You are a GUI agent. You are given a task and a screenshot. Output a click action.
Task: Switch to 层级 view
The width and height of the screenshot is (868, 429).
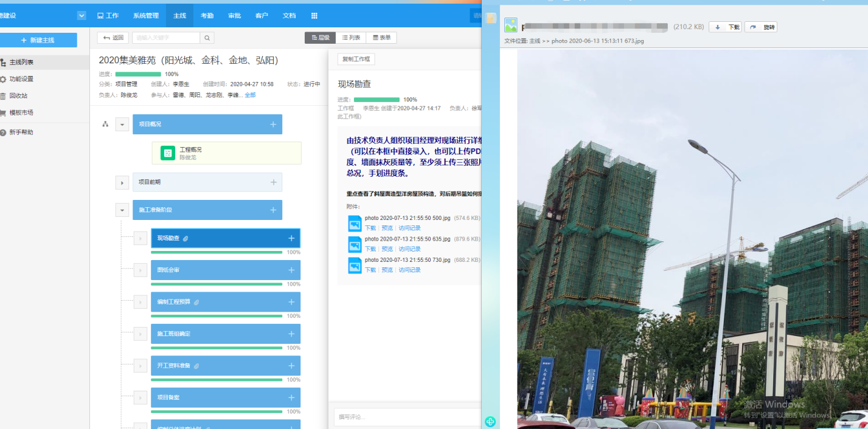point(320,38)
